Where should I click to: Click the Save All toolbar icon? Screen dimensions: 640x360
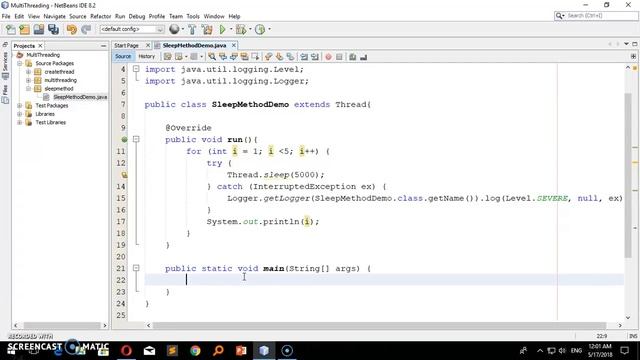pos(53,29)
